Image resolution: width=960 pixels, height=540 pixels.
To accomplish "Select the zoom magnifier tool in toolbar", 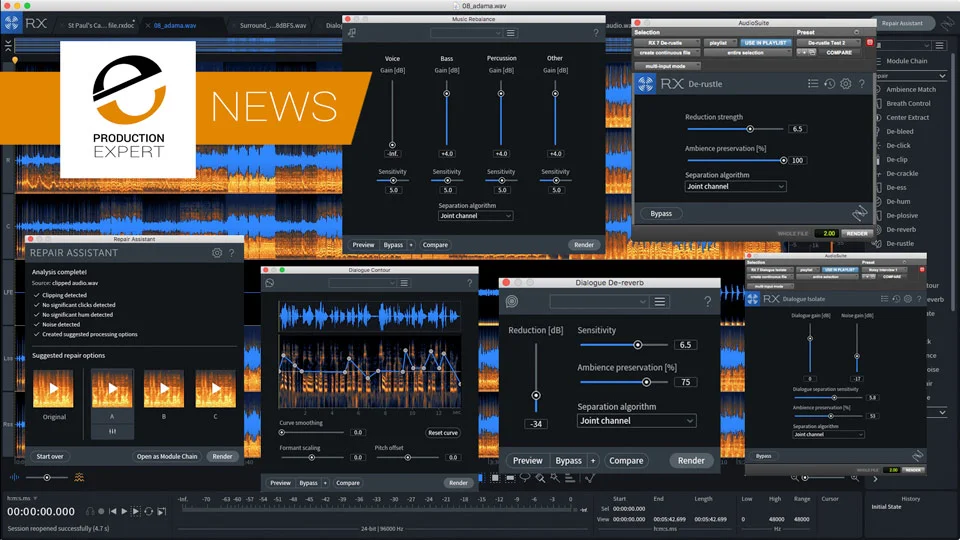I will [540, 478].
